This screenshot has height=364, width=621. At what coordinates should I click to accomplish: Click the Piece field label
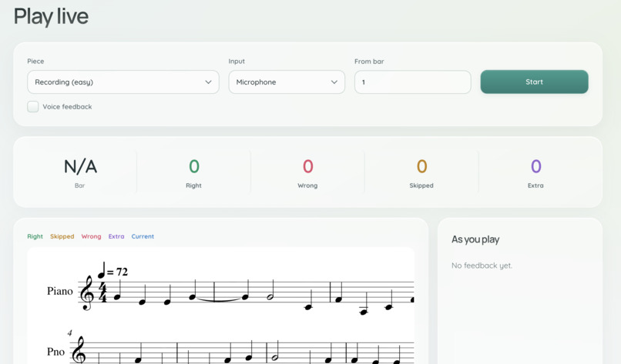[35, 62]
